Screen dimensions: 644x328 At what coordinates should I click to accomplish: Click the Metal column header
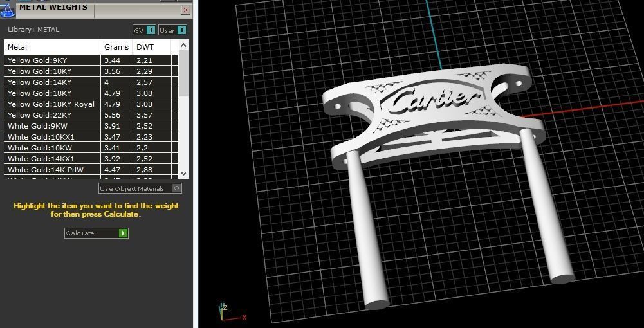(52, 47)
